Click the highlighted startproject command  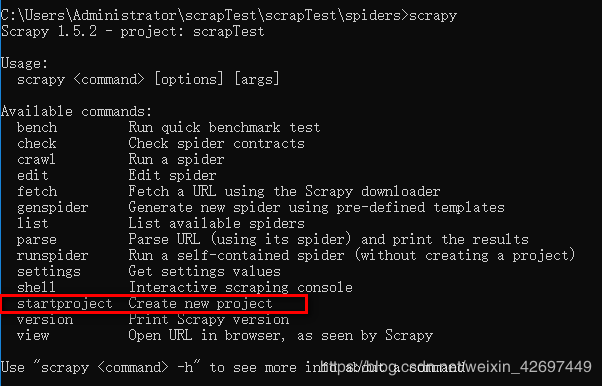tap(64, 304)
